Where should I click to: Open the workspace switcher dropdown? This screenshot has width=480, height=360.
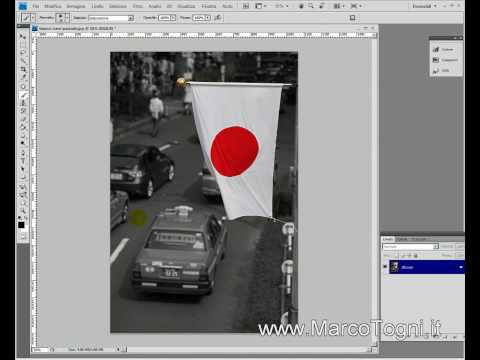(424, 6)
